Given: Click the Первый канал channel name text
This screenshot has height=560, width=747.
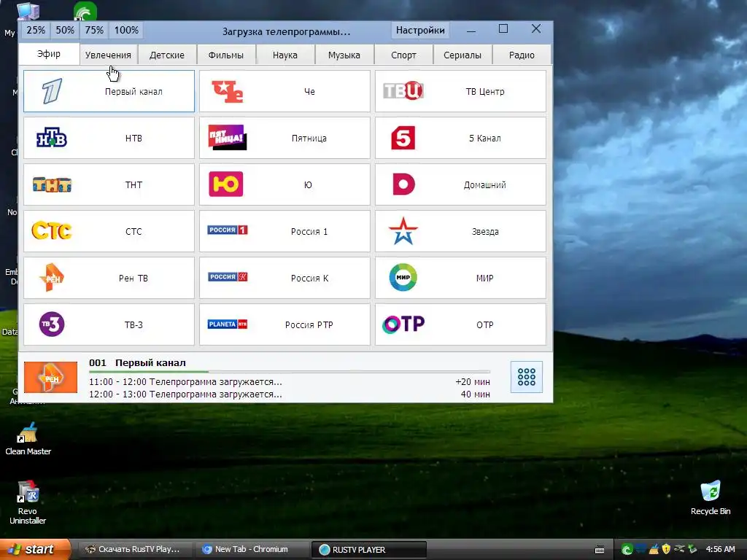Looking at the screenshot, I should (133, 91).
